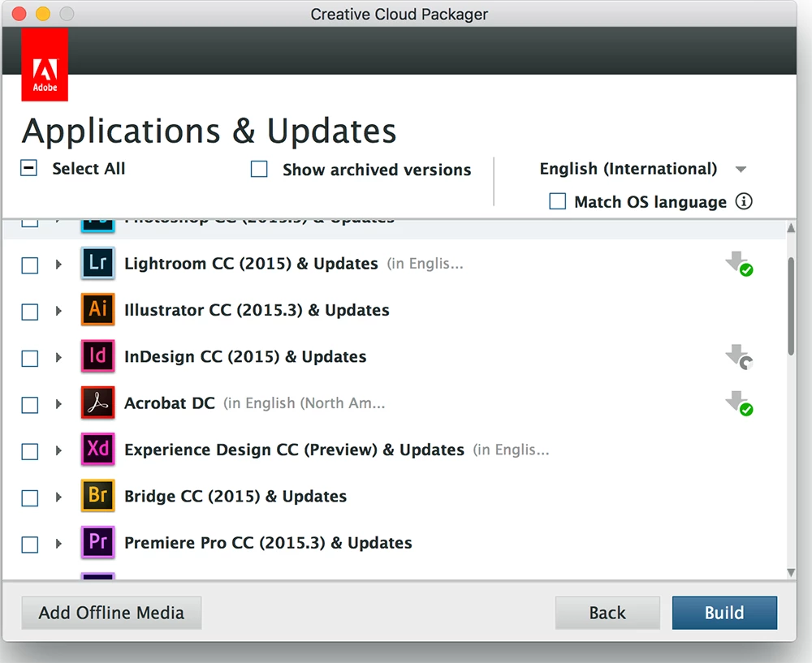Select 'Experience Design CC (Preview) & Updates' text
This screenshot has height=663, width=812.
294,450
